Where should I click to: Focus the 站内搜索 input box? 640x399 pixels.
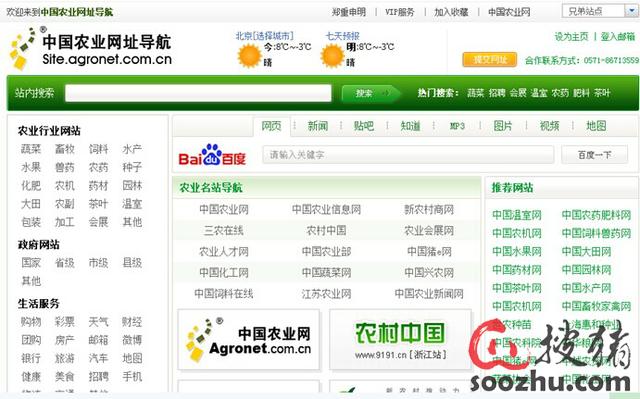click(198, 93)
